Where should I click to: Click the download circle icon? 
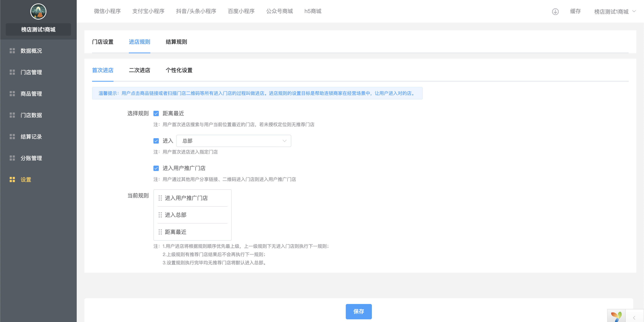click(x=555, y=11)
